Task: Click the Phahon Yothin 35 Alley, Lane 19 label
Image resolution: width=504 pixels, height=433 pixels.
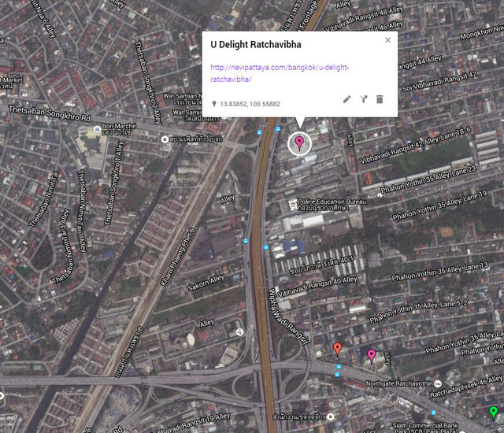Action: (439, 206)
